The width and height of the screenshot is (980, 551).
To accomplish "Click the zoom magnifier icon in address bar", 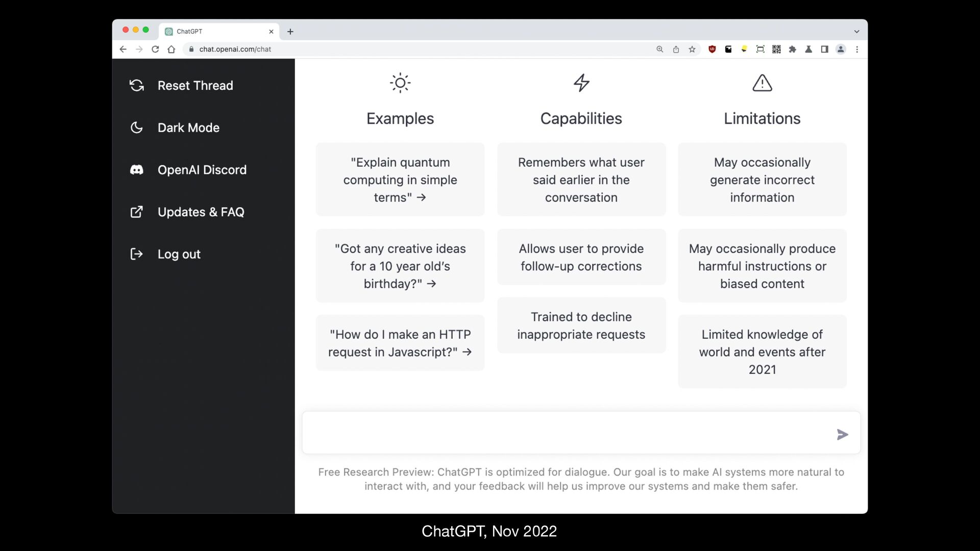I will point(659,49).
